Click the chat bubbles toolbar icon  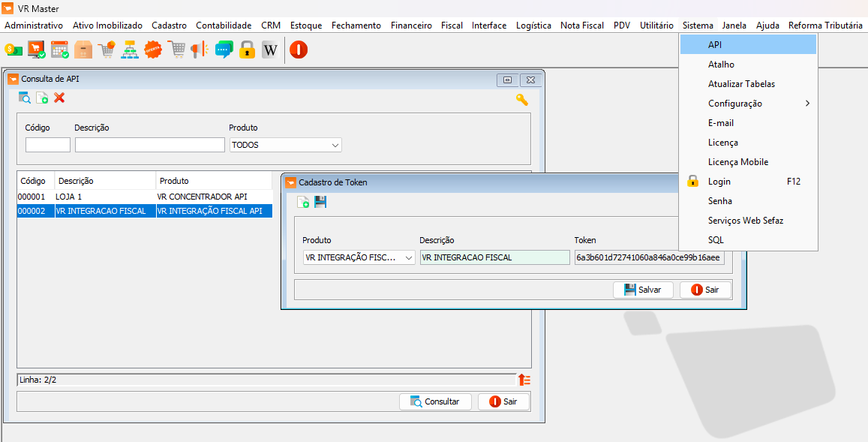click(x=224, y=50)
